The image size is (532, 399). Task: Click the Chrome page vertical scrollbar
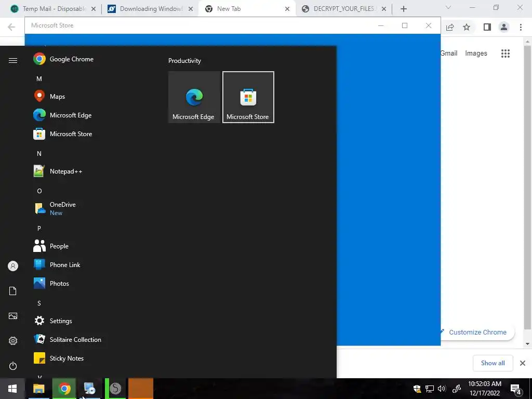[527, 187]
